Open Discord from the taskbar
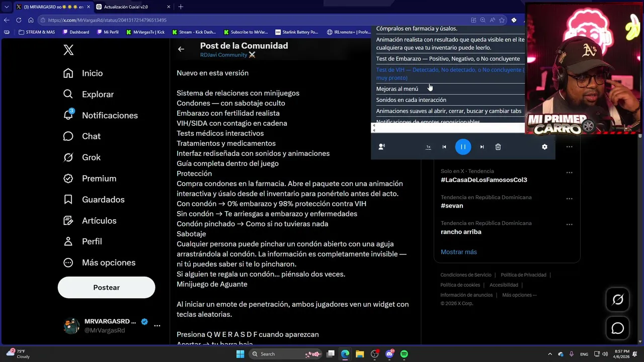644x362 pixels. click(389, 354)
